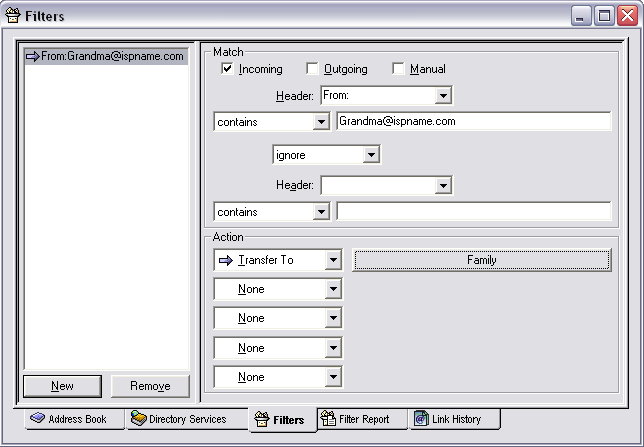Screen dimensions: 644x447
Task: Uncheck the Incoming checkbox
Action: click(227, 69)
